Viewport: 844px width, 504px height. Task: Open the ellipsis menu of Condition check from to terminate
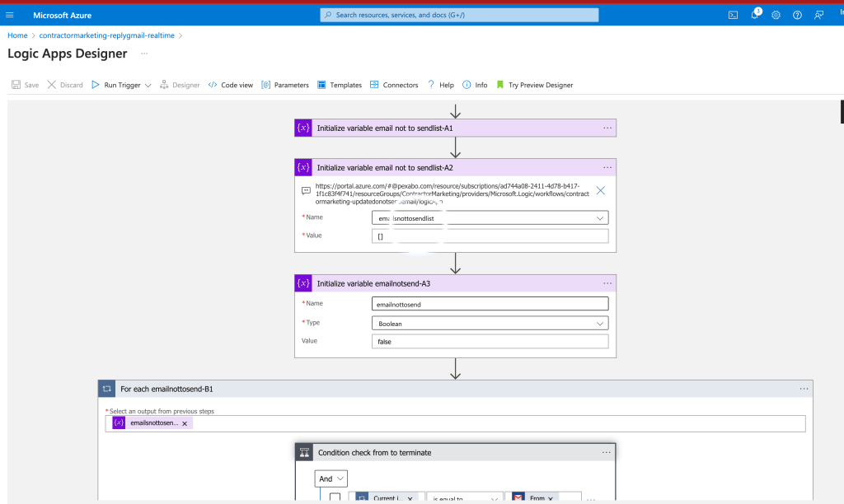click(x=606, y=452)
